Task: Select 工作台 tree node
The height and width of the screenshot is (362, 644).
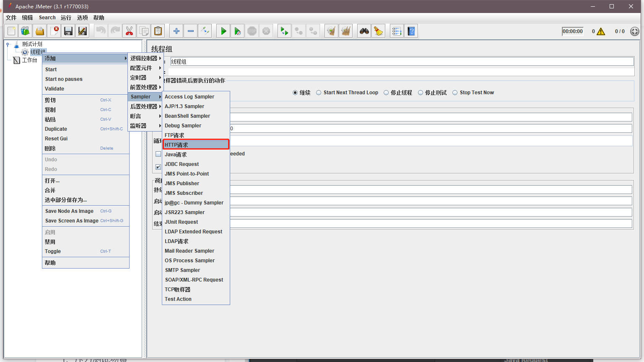Action: pyautogui.click(x=29, y=60)
